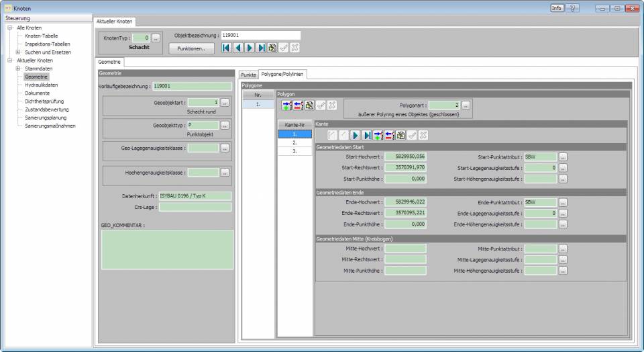This screenshot has height=352, width=644.
Task: Click copy icon in Polygon toolbar
Action: click(309, 105)
